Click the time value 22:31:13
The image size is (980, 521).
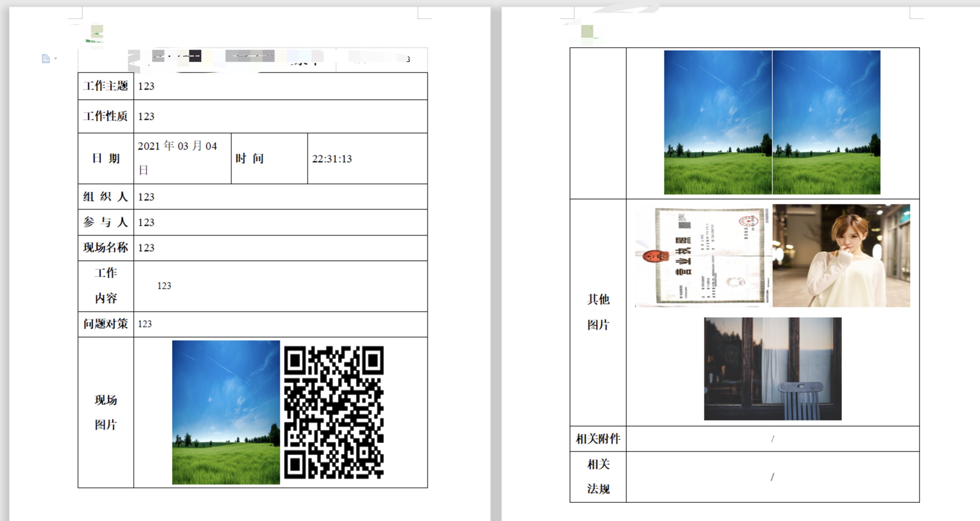(x=332, y=159)
